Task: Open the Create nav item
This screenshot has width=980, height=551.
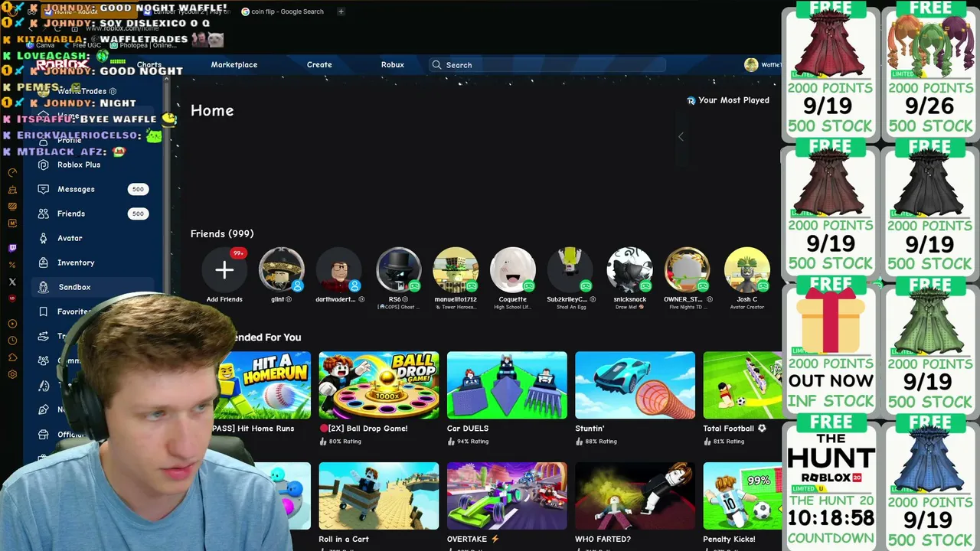Action: point(319,65)
